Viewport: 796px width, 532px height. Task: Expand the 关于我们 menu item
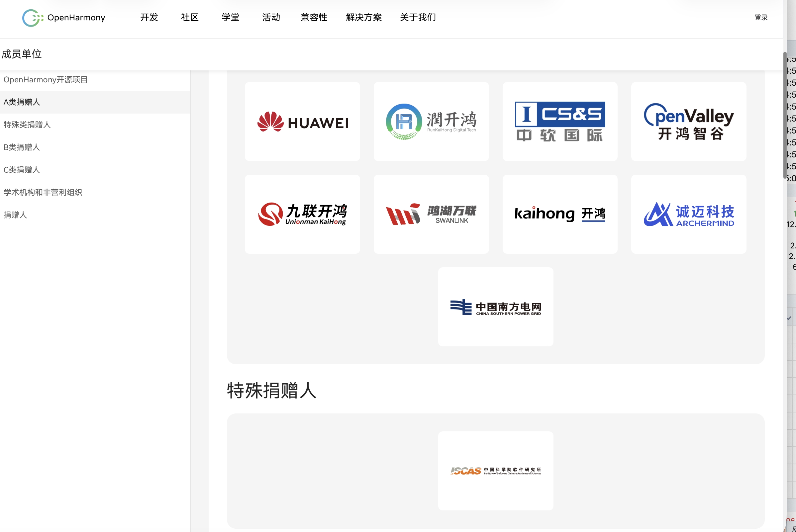[x=418, y=17]
